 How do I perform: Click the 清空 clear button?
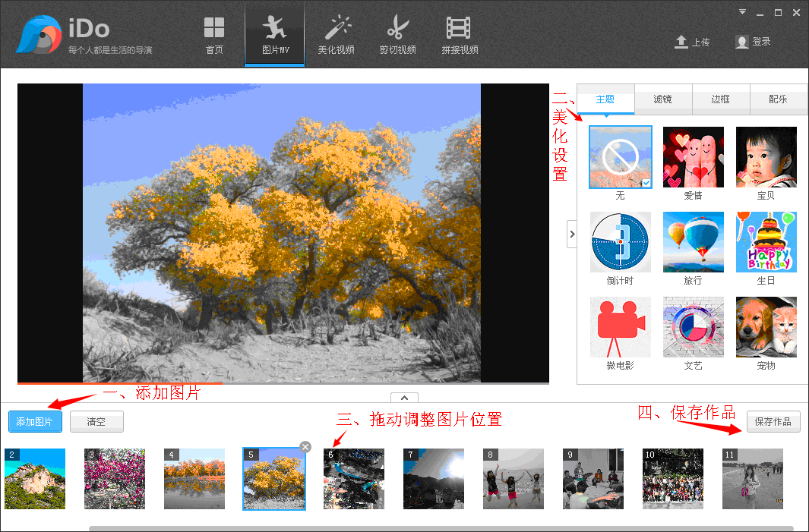point(96,421)
